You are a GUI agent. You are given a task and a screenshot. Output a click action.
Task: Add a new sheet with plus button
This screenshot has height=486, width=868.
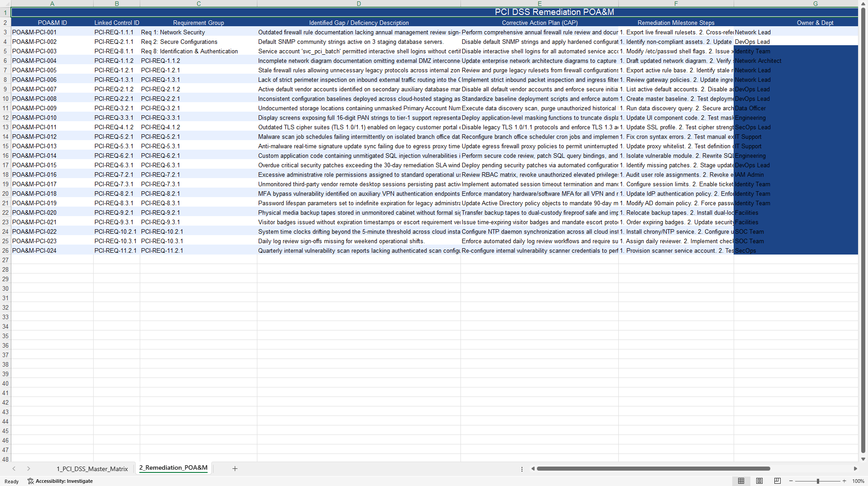pyautogui.click(x=235, y=468)
